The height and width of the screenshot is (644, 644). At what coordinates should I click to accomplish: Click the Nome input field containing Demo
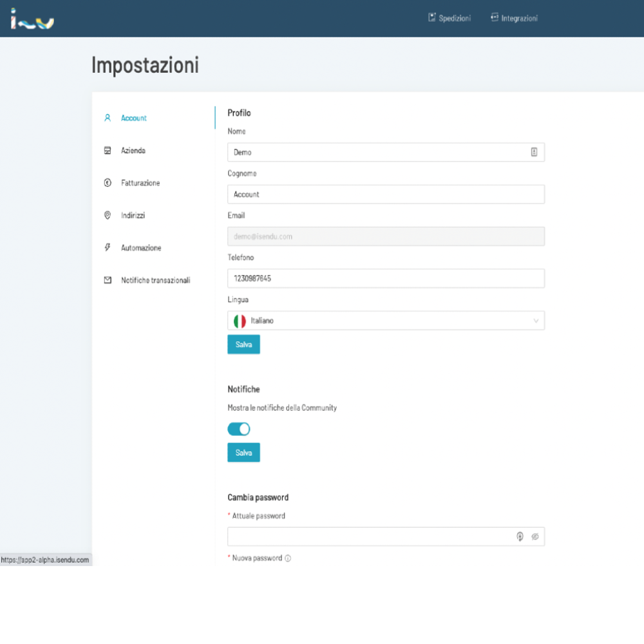386,152
